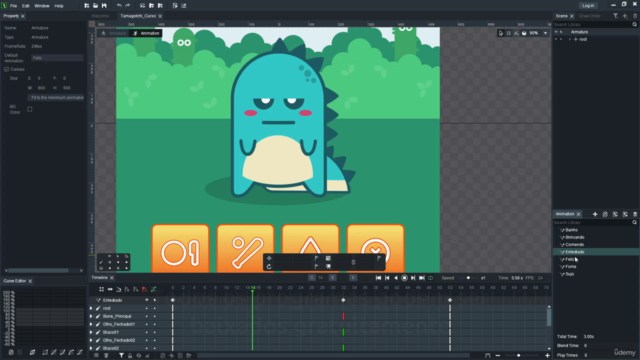Screen dimensions: 640x360
Task: Click the timeline zoom slider handle
Action: click(x=518, y=356)
